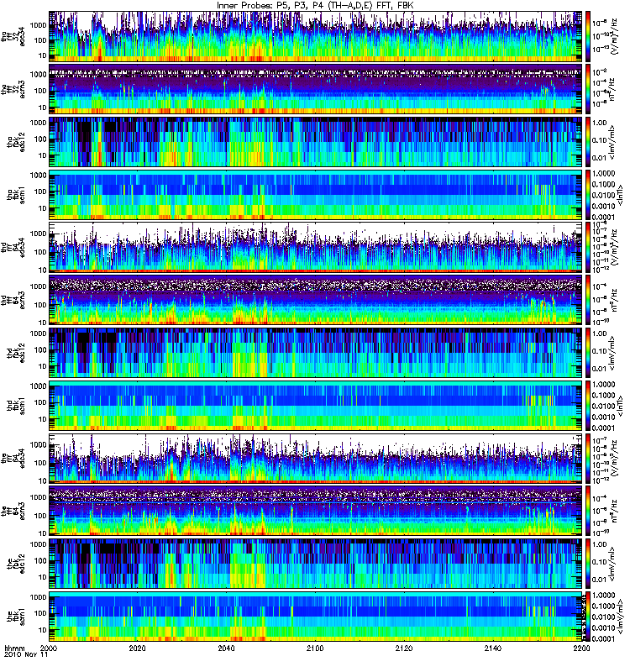
Task: Click the 'thd fbk scm1' y-axis title
Action: point(16,406)
